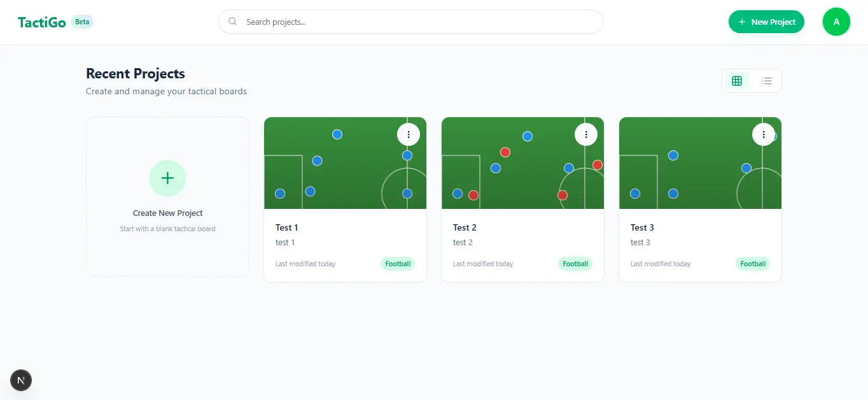Viewport: 868px width, 400px height.
Task: Click the search magnifier icon
Action: pos(233,22)
